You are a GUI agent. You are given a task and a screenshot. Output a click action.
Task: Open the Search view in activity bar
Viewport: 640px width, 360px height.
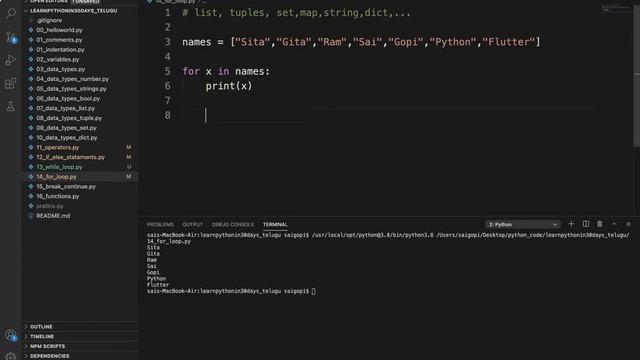pos(11,13)
